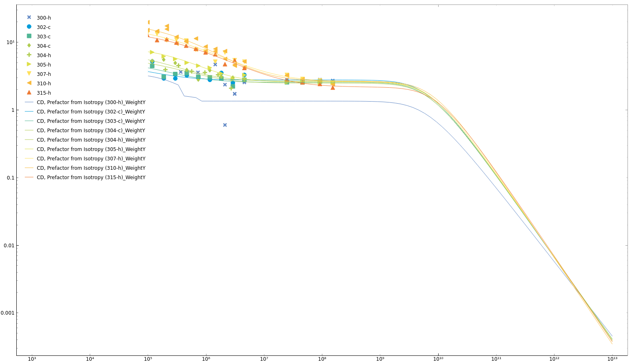This screenshot has width=632, height=364.
Task: Click the (300-h)_WeightY line color sample
Action: coord(29,102)
